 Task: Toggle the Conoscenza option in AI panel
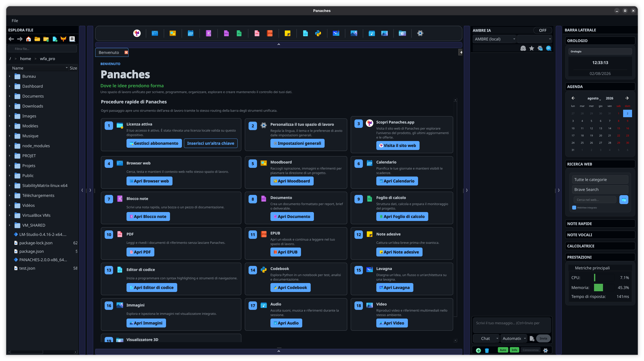pos(530,350)
